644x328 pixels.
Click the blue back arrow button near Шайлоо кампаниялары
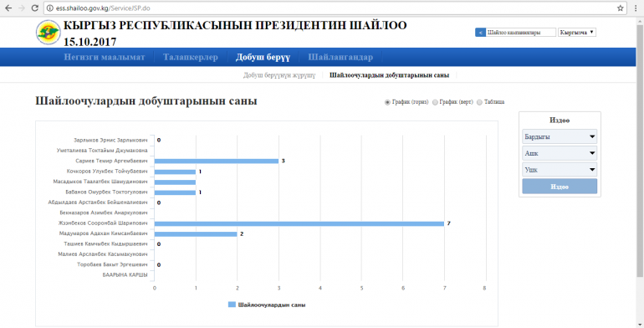[480, 33]
